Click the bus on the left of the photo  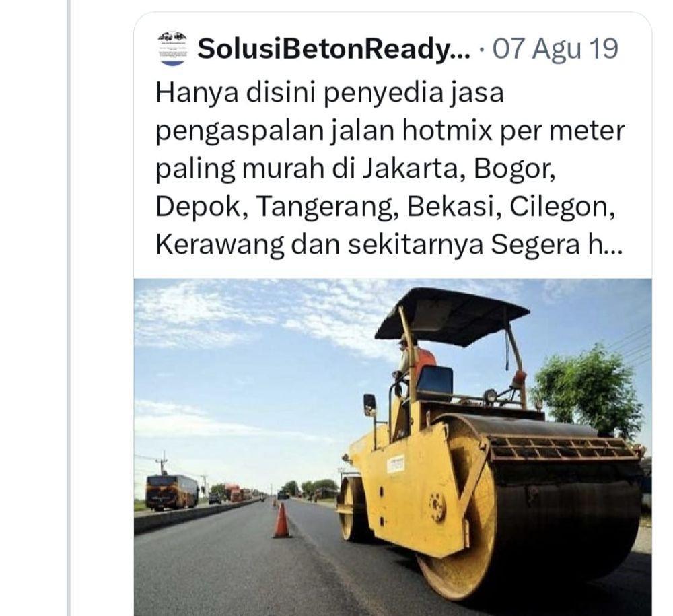pos(173,492)
